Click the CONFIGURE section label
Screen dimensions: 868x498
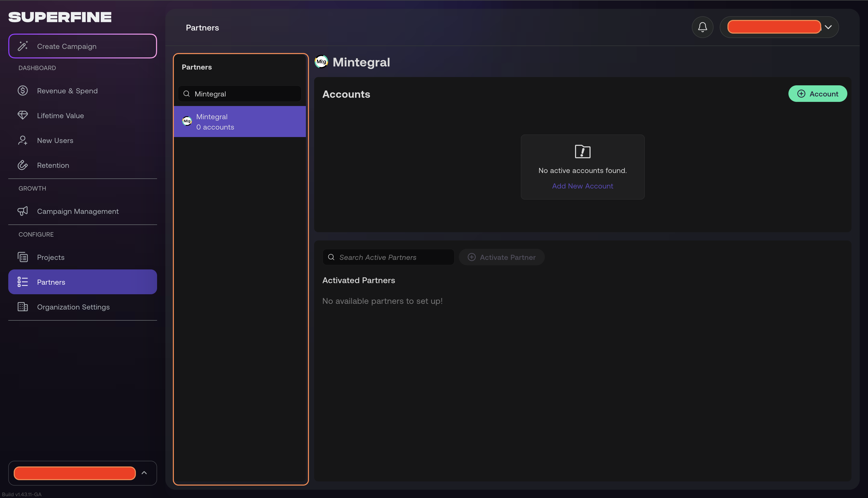click(36, 234)
